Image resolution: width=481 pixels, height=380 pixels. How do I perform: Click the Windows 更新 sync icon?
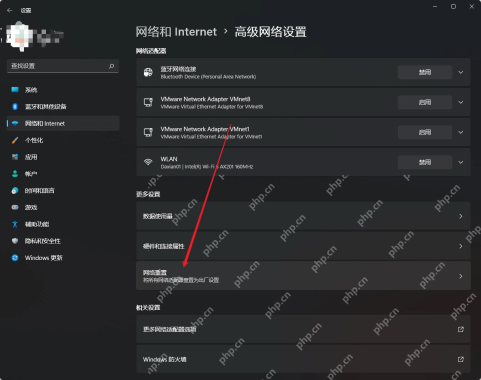pos(15,258)
